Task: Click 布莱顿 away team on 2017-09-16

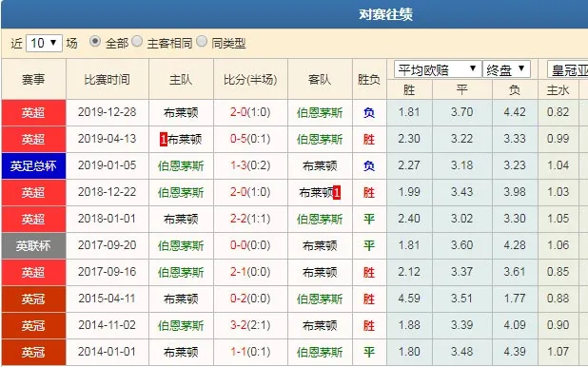Action: 320,273
